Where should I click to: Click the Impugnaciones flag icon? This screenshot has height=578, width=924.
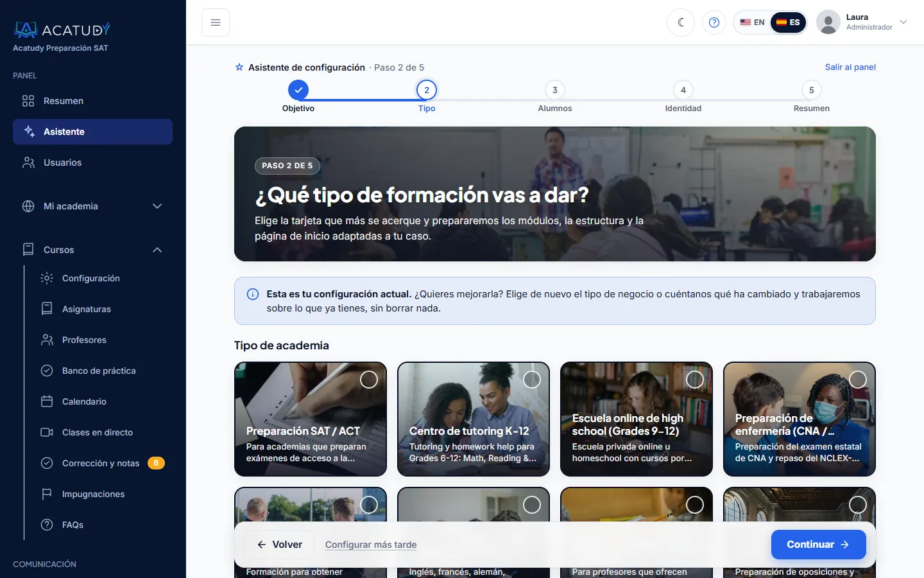pyautogui.click(x=47, y=494)
